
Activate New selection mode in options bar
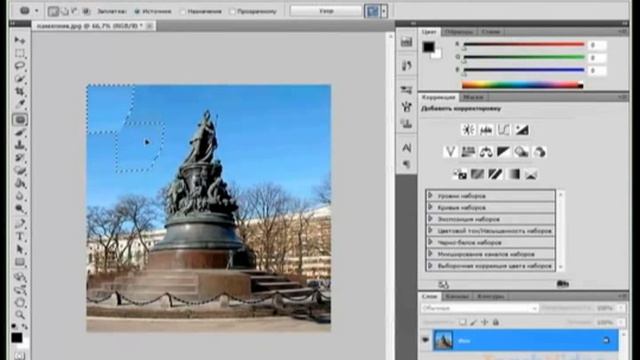[53, 11]
